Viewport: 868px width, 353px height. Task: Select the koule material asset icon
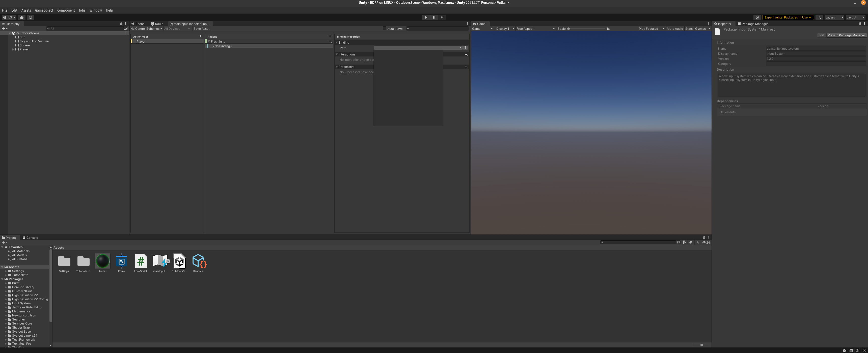pos(102,261)
